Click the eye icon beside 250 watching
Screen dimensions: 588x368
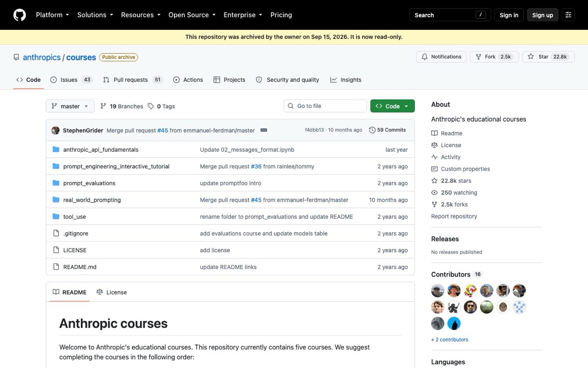434,192
